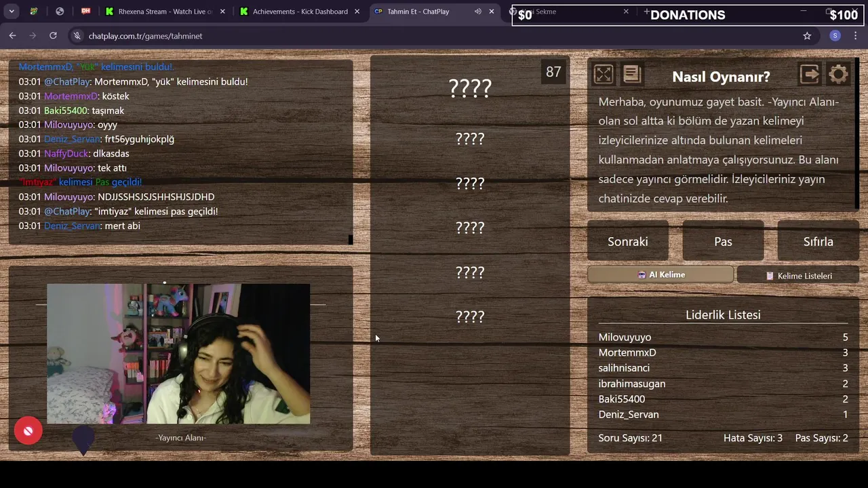
Task: Click chat message 'Milovuyuyo: oyyy'
Action: (68, 125)
